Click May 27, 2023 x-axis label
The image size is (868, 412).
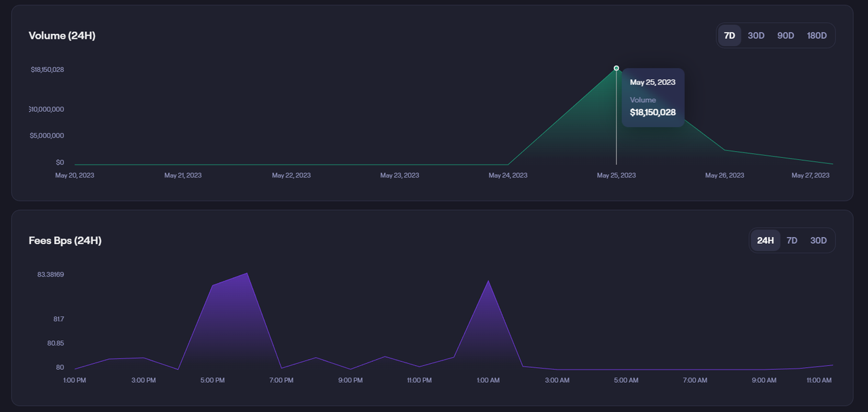[810, 176]
